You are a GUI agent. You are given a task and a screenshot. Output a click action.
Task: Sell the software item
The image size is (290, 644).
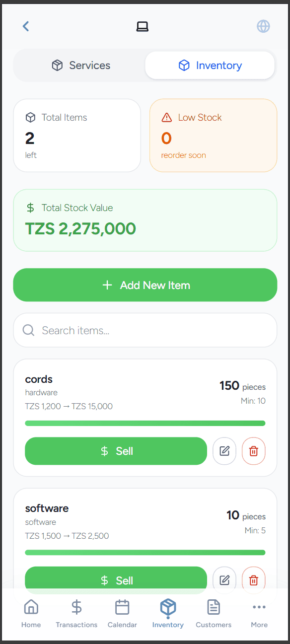pyautogui.click(x=116, y=580)
